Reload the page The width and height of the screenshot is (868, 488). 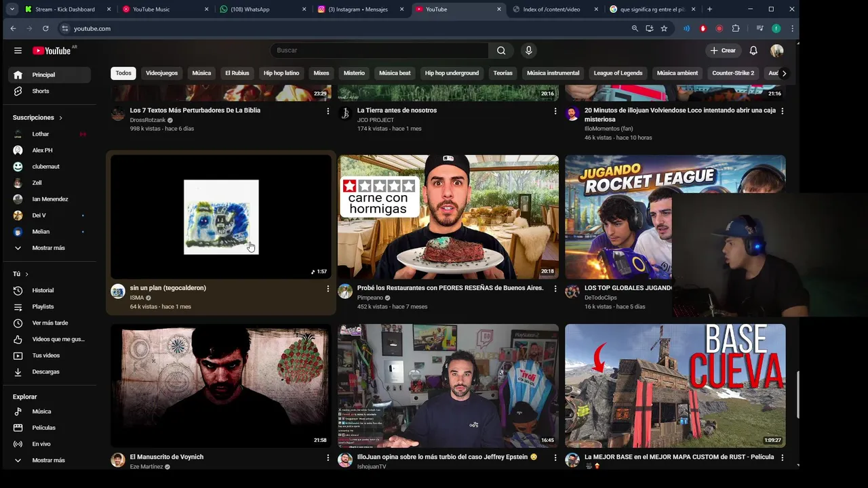(45, 28)
